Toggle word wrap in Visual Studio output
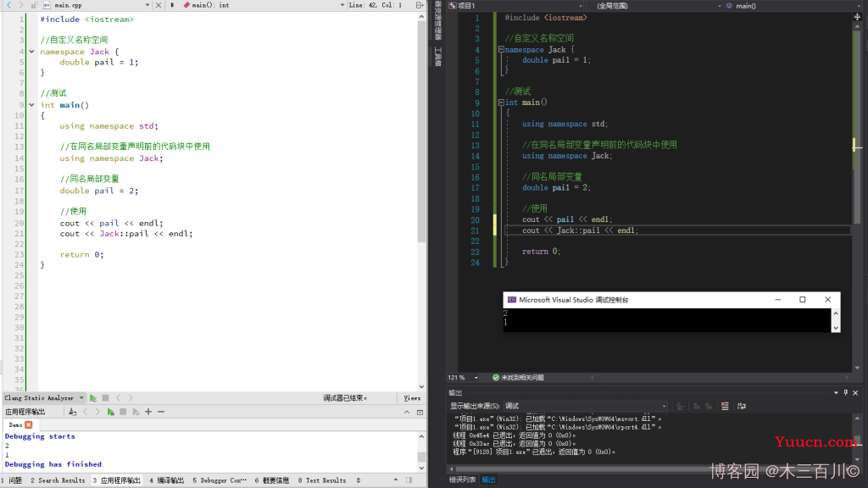Screen dimensions: 868x488 pos(741,406)
